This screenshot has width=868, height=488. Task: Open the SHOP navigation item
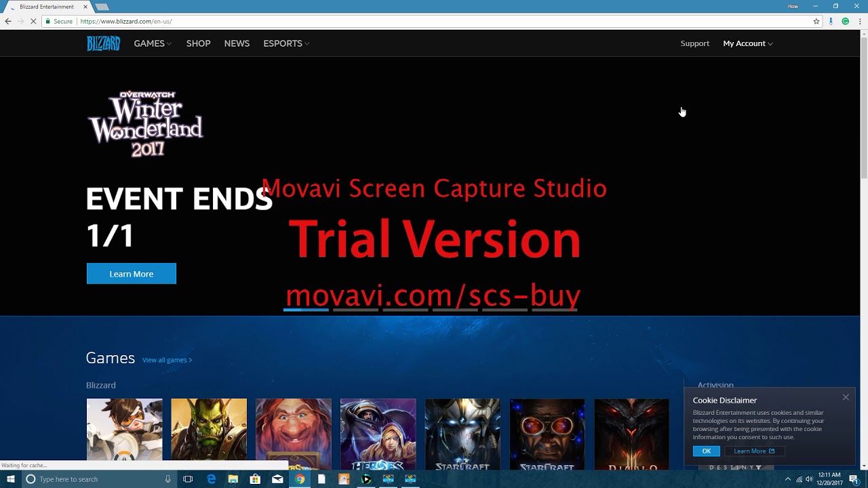click(x=198, y=43)
